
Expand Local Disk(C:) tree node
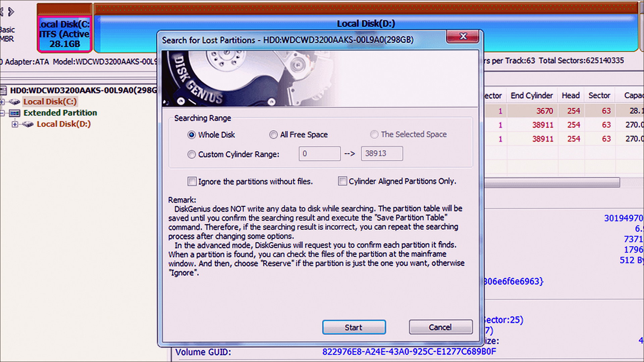(x=2, y=102)
